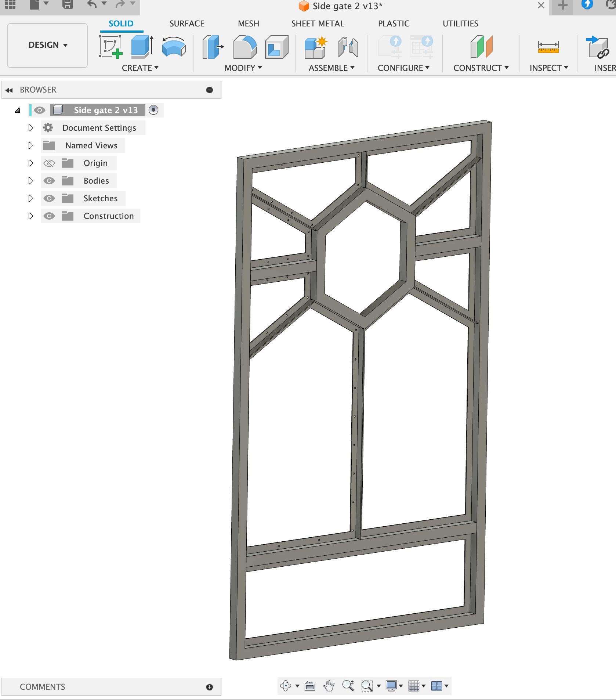Select the Create Sketch tool
616x700 pixels.
(x=110, y=47)
